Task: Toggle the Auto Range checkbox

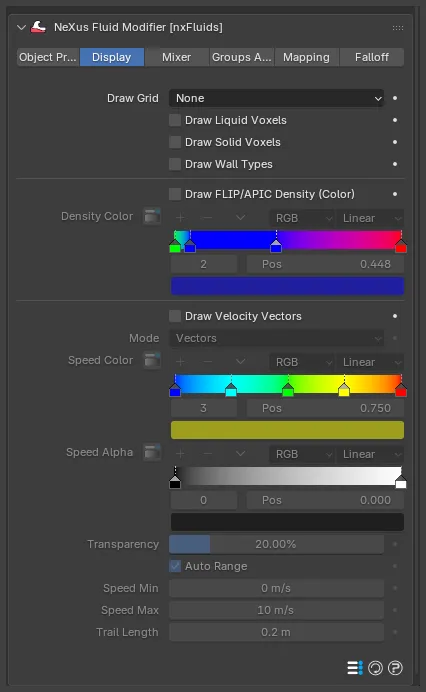Action: tap(175, 566)
